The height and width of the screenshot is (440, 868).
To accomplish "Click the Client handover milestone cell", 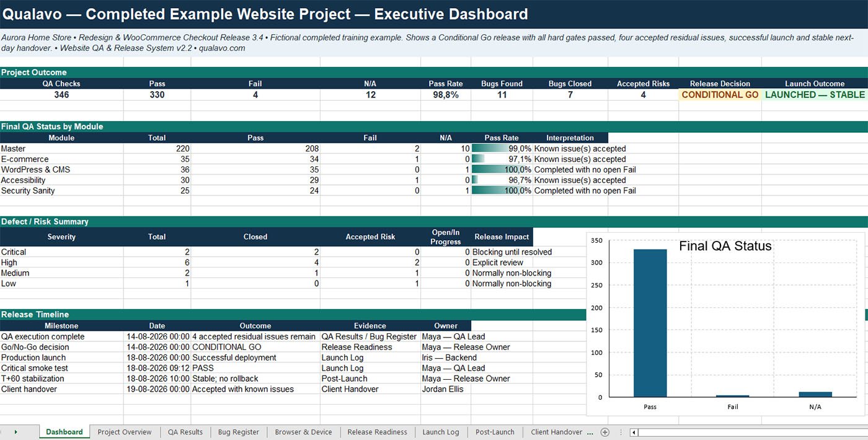I will pos(61,389).
